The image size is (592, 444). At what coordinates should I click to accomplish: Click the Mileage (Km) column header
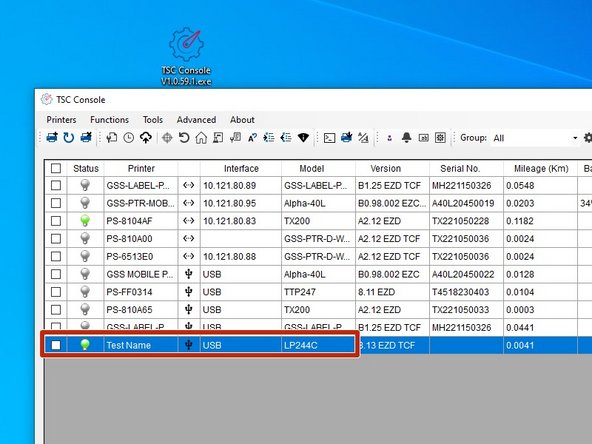coord(541,168)
